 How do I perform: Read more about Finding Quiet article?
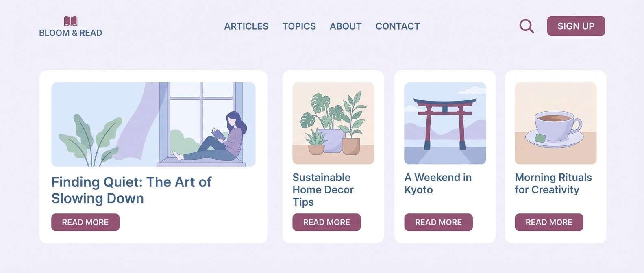click(x=85, y=222)
